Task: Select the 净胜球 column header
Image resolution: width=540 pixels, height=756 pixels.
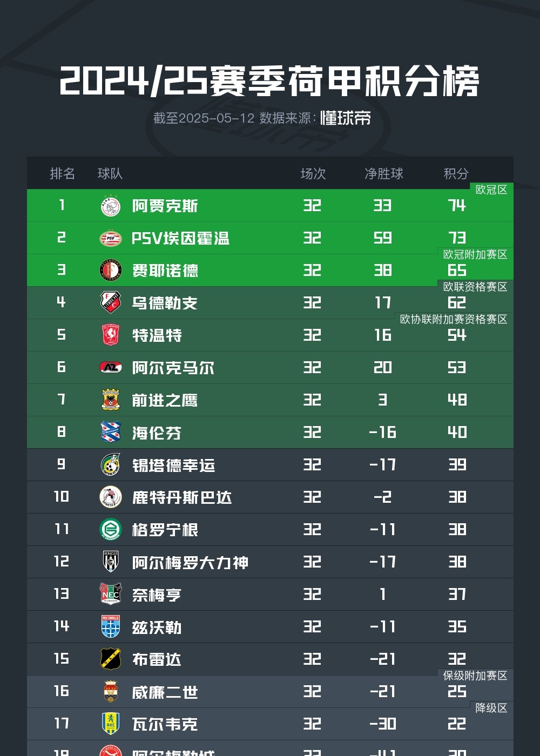Action: tap(384, 173)
